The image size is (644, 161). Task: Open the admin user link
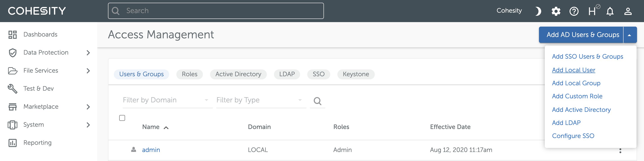click(x=151, y=150)
